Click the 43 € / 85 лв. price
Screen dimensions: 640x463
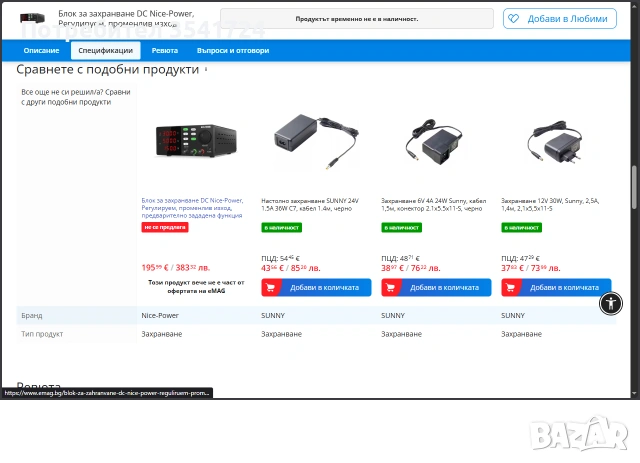291,268
